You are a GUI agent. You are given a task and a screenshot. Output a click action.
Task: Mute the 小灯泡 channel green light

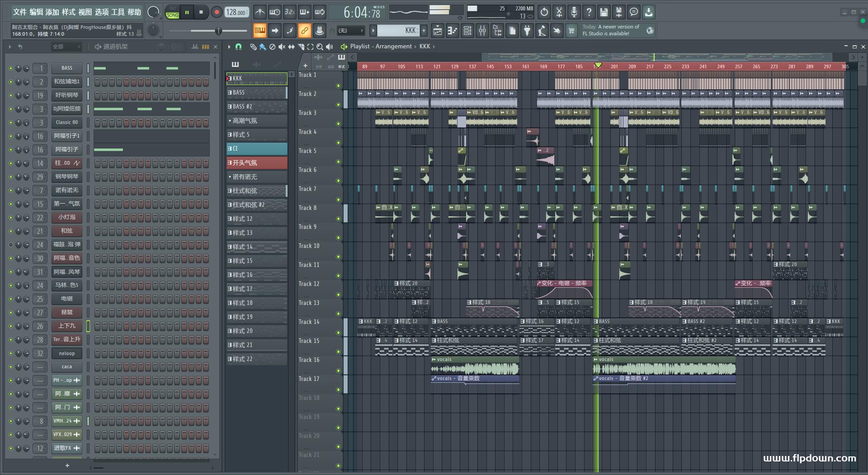[11, 218]
